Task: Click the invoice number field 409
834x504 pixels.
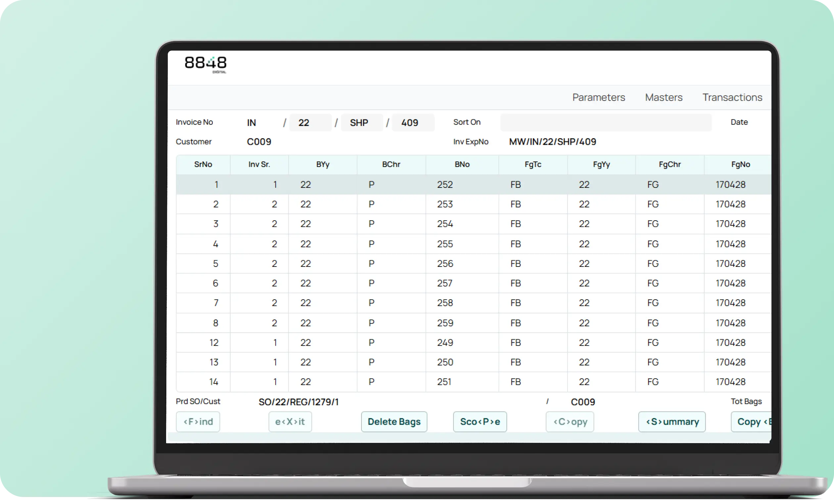Action: coord(413,122)
